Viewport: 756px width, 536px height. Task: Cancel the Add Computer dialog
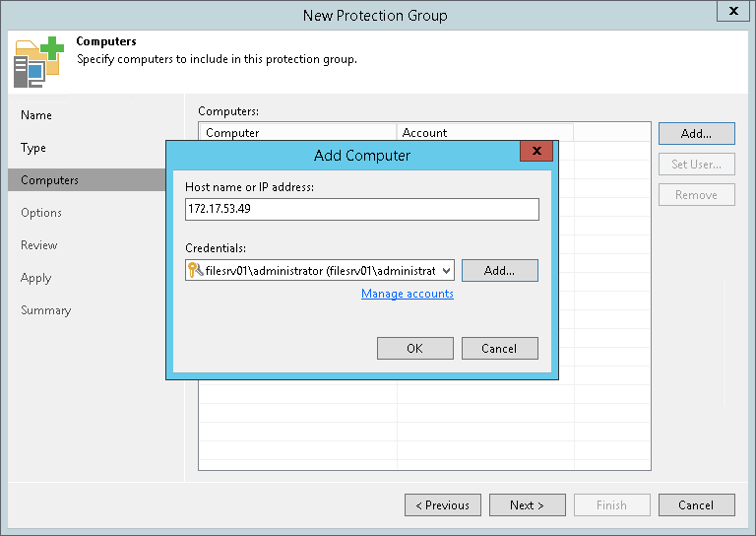(x=499, y=348)
